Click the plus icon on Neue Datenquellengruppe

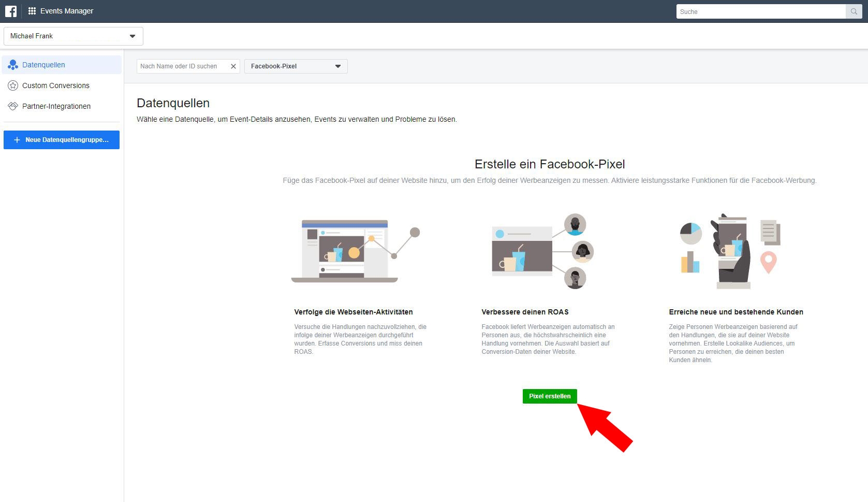[x=17, y=140]
